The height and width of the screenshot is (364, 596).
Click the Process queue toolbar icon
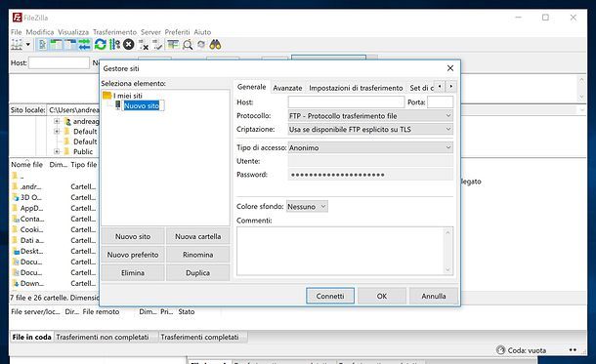coord(114,45)
